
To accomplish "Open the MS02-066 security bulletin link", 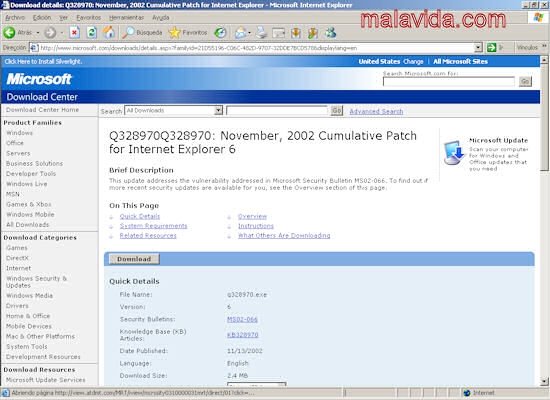I will pos(242,319).
